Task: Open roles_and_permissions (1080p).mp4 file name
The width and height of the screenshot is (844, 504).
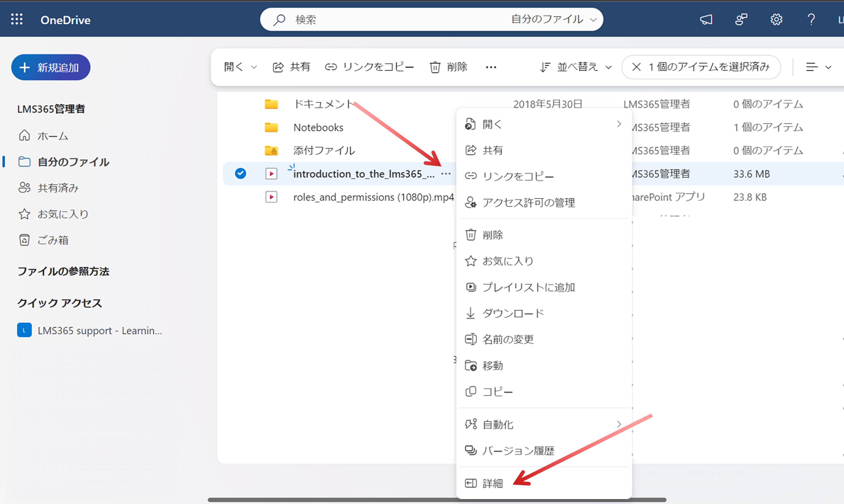Action: coord(374,197)
